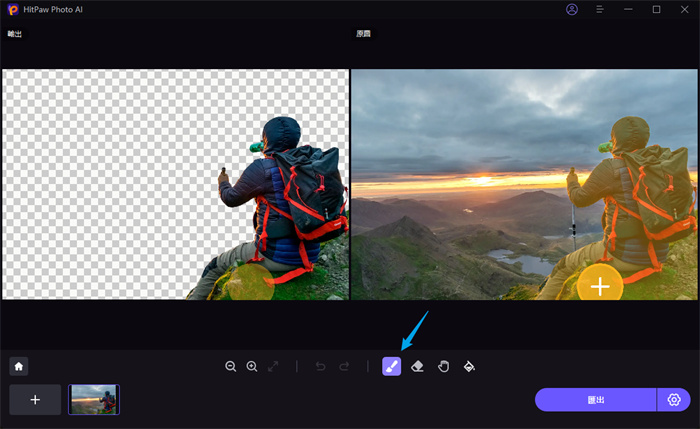700x429 pixels.
Task: Redo the previous action
Action: pos(345,367)
